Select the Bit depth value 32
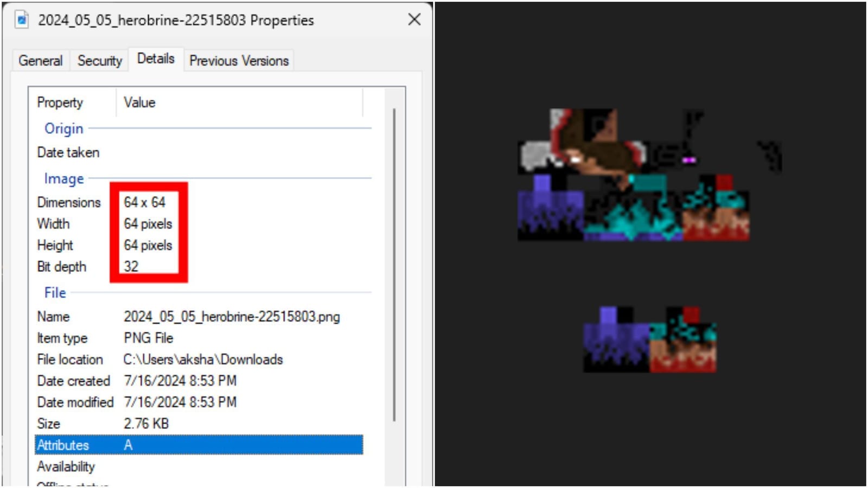Screen dimensions: 868x488 point(131,266)
